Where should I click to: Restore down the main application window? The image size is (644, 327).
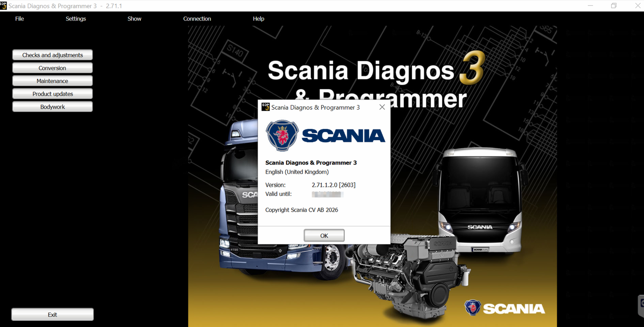pos(614,6)
